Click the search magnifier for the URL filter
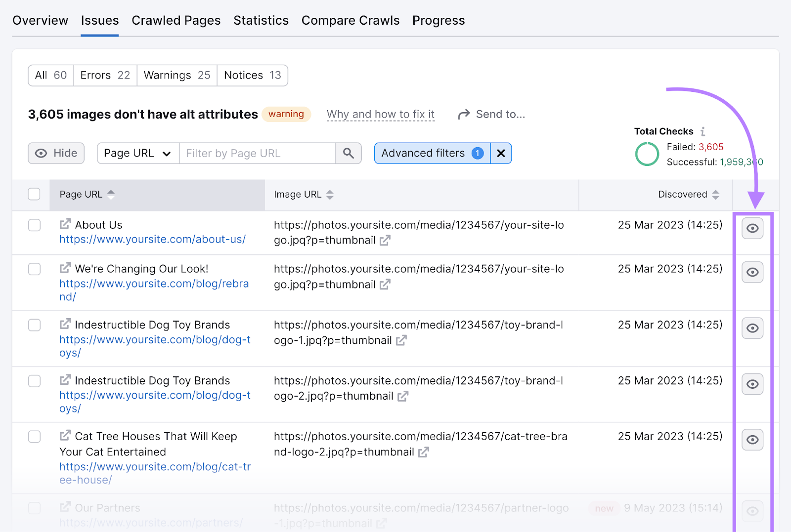Image resolution: width=791 pixels, height=532 pixels. point(349,153)
